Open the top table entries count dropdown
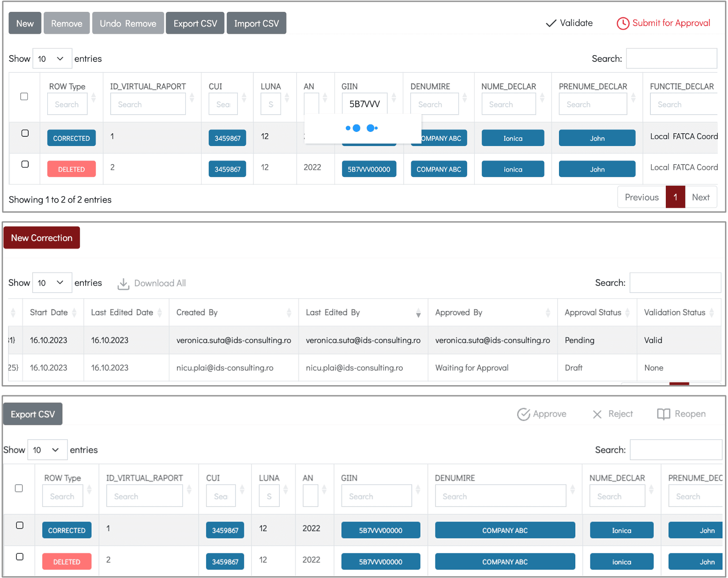 coord(52,59)
